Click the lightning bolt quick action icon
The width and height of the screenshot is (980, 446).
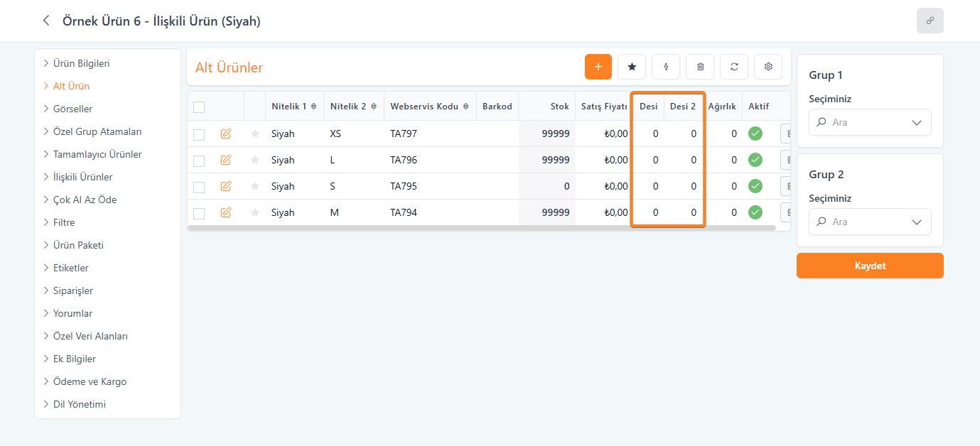[666, 67]
